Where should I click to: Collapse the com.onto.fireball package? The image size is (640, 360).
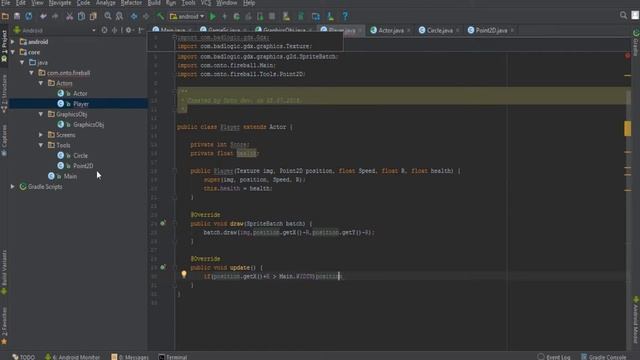(32, 73)
